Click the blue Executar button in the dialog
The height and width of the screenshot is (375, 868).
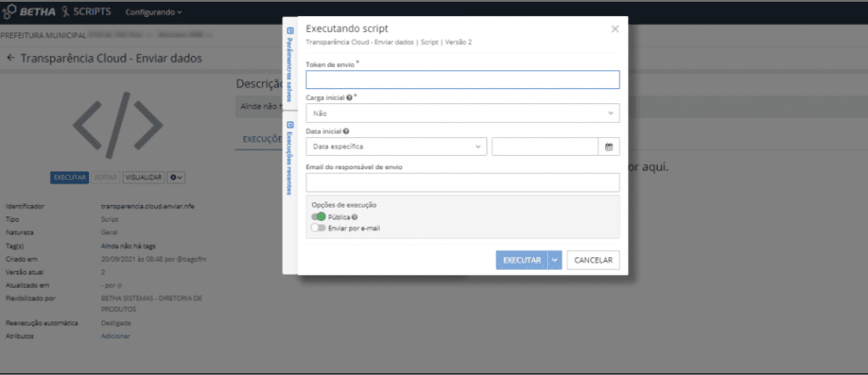521,260
